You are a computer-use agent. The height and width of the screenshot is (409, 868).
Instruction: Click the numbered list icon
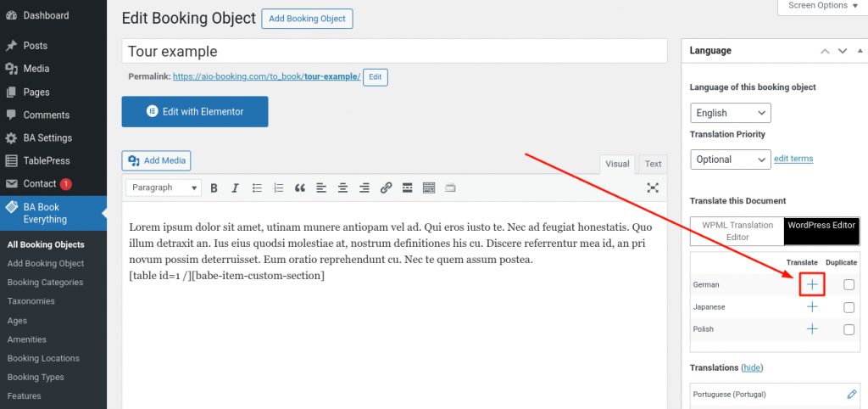coord(278,188)
